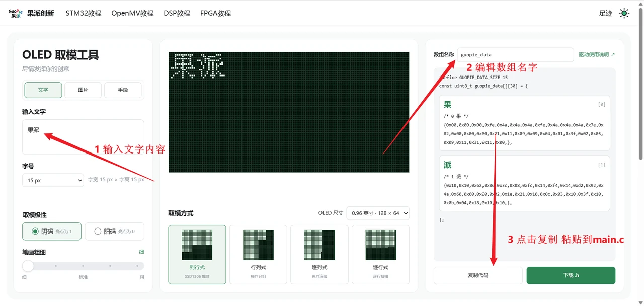Select the 列行式 scan mode card
The image size is (644, 306).
[197, 255]
